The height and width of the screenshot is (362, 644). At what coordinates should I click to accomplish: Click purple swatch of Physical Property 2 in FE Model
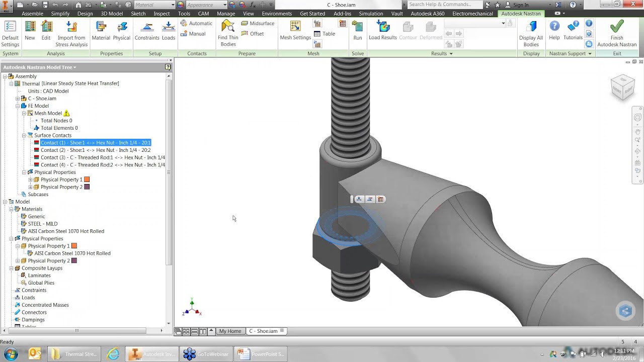click(x=87, y=187)
